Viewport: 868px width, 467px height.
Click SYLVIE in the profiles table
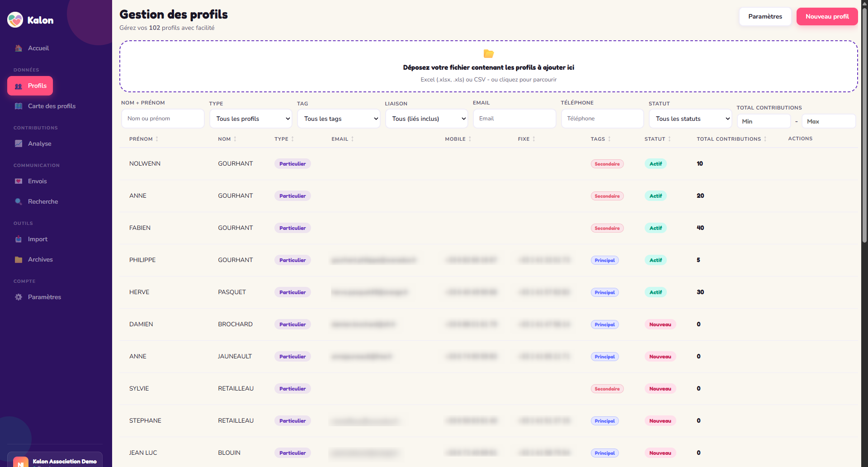pyautogui.click(x=139, y=388)
